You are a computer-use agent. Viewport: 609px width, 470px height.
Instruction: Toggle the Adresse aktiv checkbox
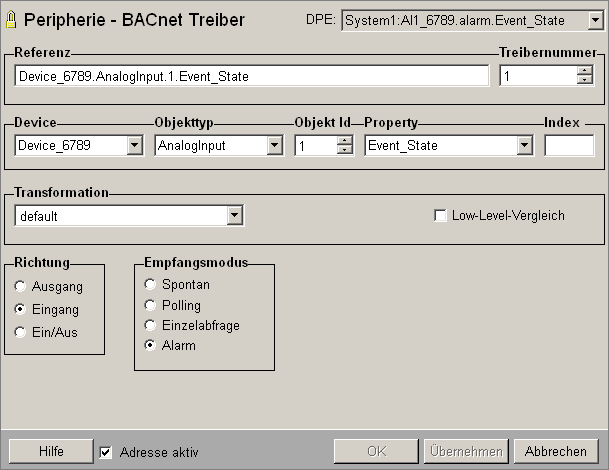pyautogui.click(x=106, y=452)
